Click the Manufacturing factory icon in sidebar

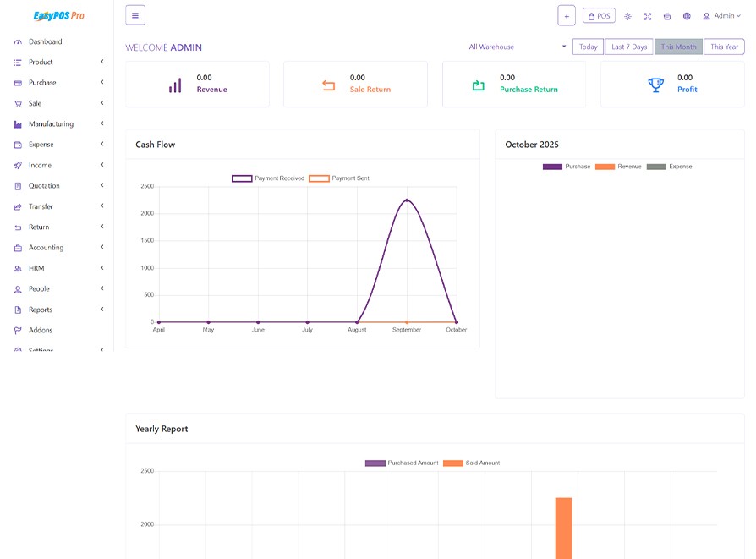click(x=18, y=124)
